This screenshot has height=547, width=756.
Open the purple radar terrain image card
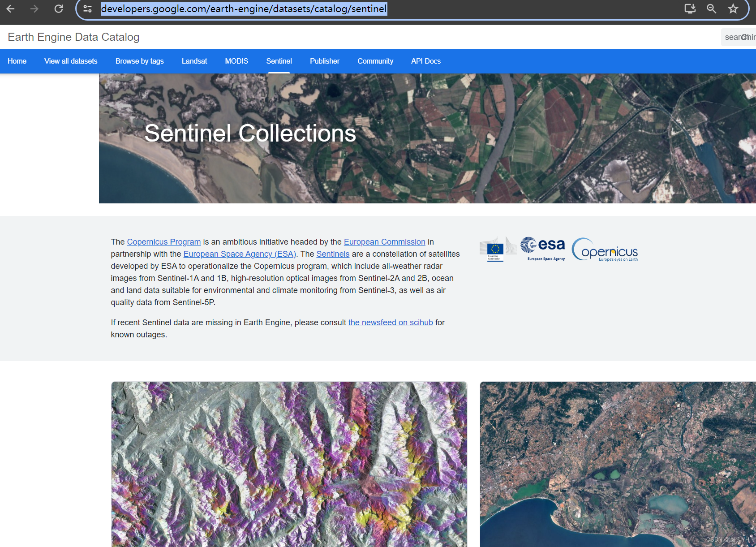pos(289,464)
